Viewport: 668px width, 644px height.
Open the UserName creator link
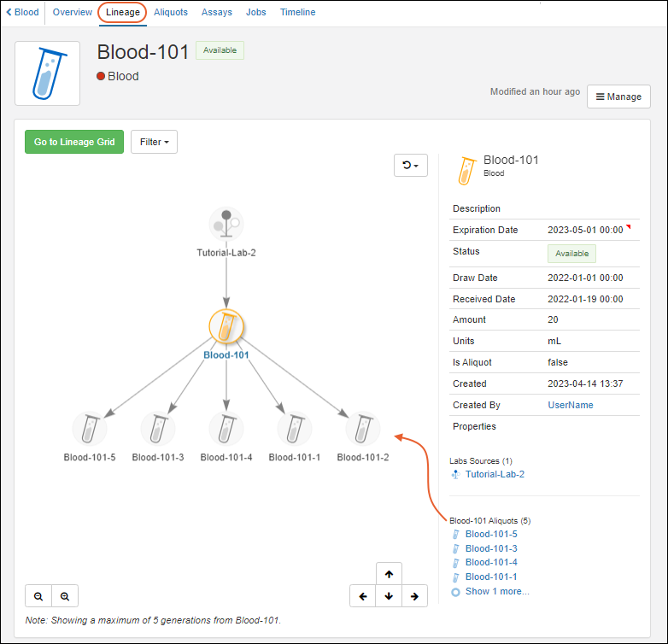coord(570,405)
